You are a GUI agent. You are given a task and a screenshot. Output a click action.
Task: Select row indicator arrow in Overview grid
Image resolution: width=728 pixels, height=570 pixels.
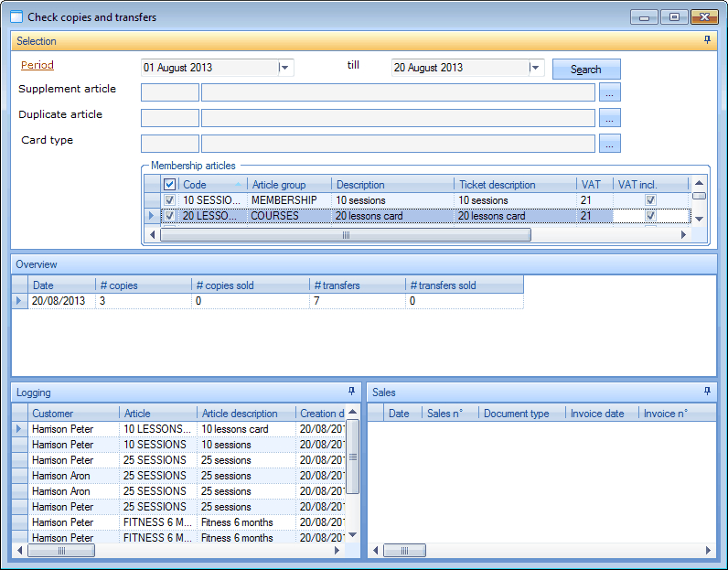19,301
